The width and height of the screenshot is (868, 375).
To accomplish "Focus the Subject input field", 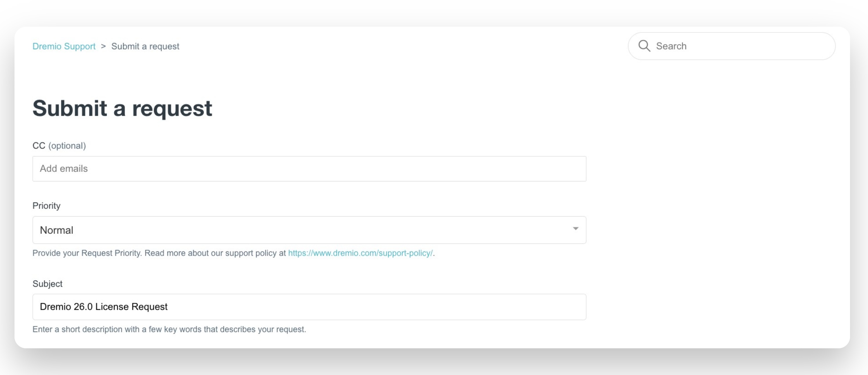I will pos(371,307).
